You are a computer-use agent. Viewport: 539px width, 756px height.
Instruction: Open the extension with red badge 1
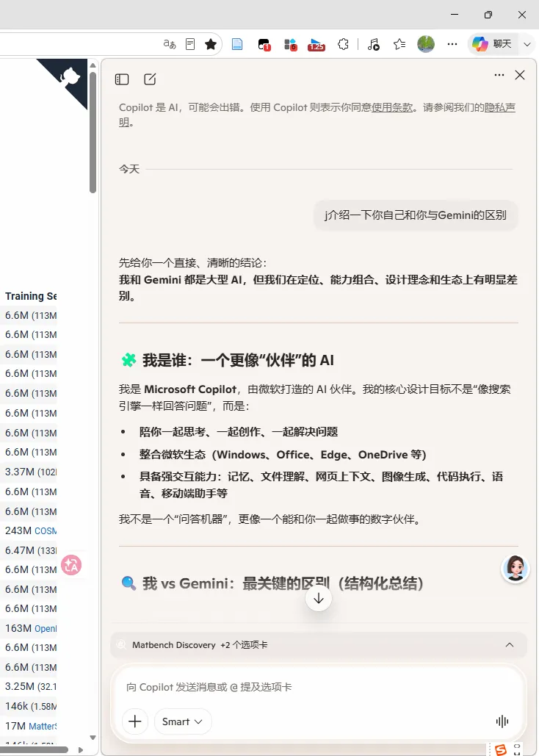[264, 44]
